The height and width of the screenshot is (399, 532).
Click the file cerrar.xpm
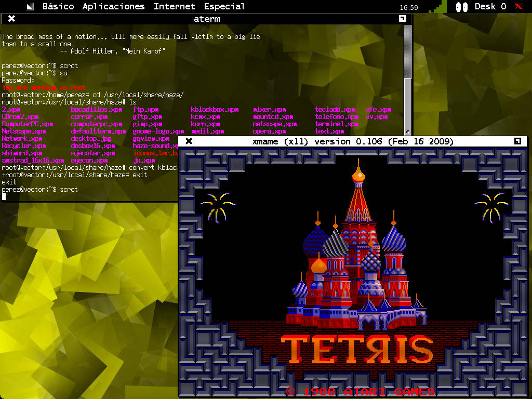pos(89,117)
